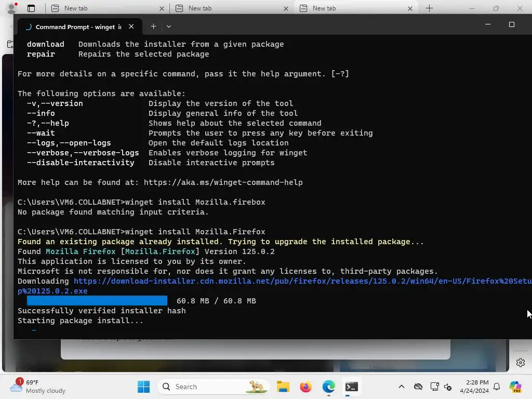This screenshot has width=532, height=399.
Task: Click the Edge tab actions menu icon
Action: point(31,8)
